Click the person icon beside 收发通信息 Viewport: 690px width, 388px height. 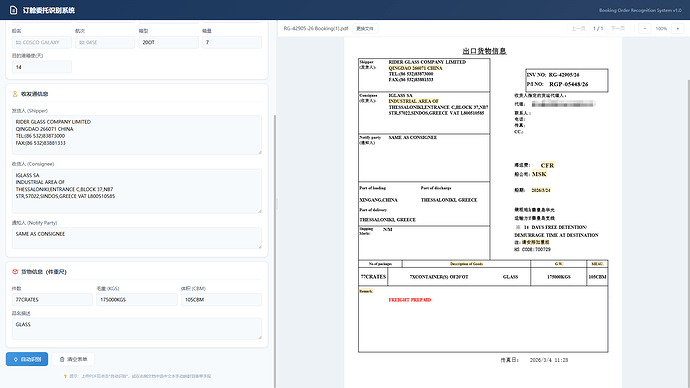pos(15,94)
